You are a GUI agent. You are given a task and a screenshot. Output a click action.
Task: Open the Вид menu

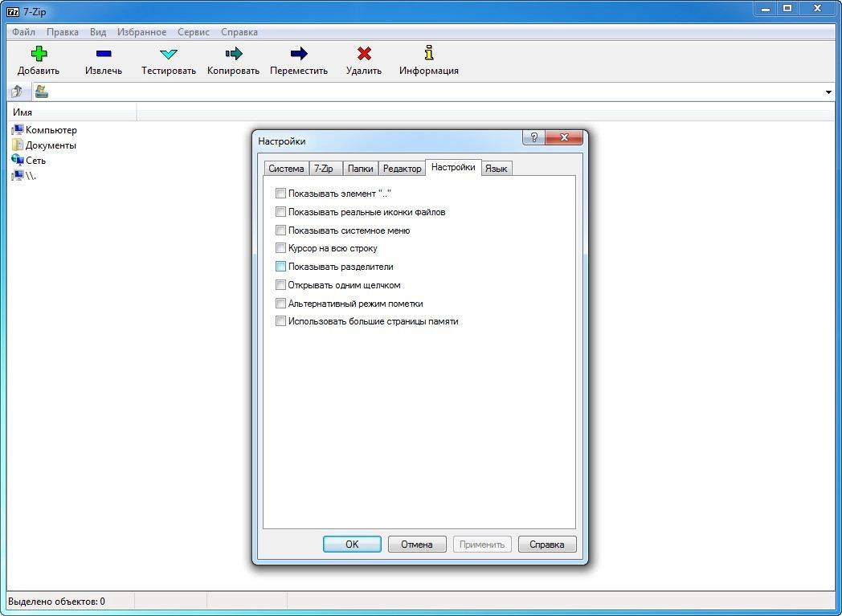pos(98,32)
